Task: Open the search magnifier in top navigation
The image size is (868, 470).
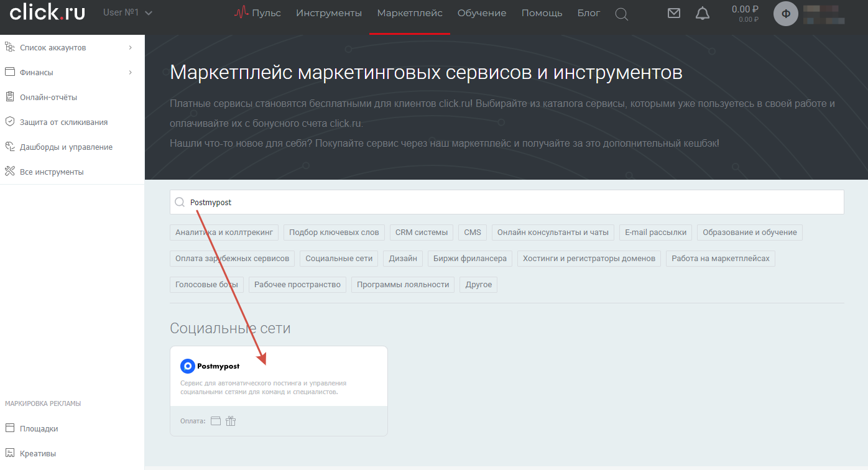Action: (621, 14)
